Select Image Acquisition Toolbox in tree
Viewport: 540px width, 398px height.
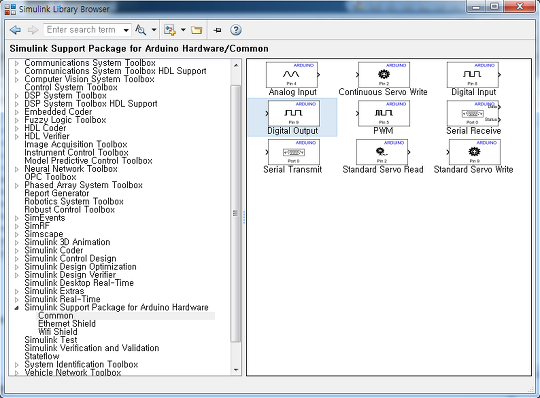pos(76,145)
